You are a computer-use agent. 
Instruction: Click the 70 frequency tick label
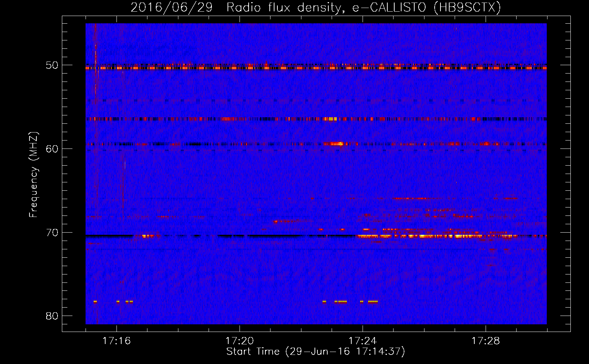pos(52,233)
